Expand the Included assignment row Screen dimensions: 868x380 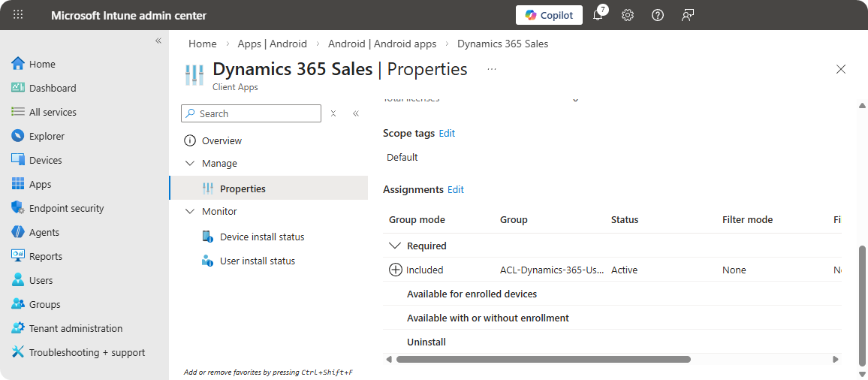click(396, 270)
